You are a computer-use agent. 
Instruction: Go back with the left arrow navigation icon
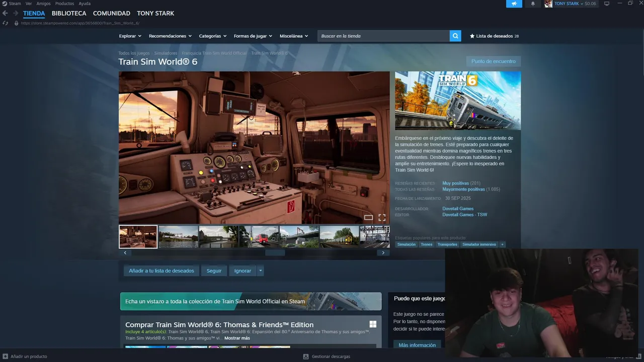click(5, 13)
